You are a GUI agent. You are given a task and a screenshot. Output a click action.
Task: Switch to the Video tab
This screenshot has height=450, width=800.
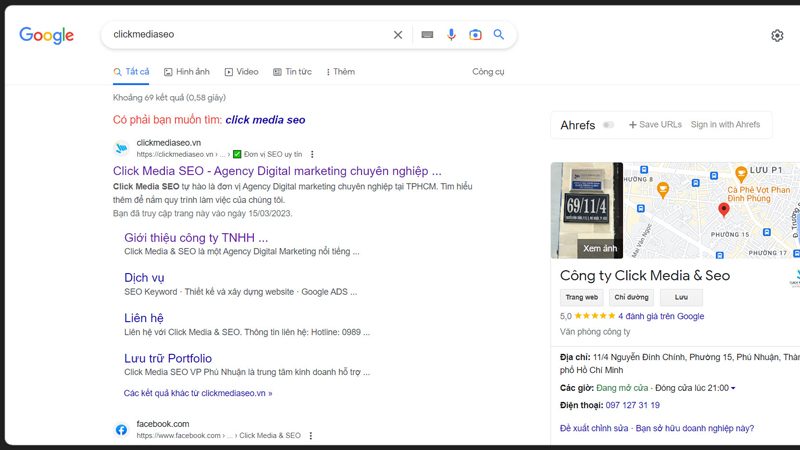(x=242, y=72)
